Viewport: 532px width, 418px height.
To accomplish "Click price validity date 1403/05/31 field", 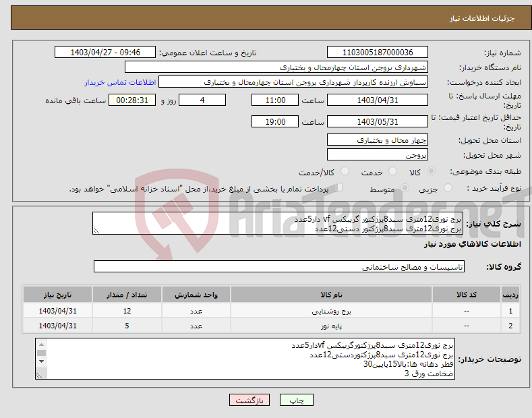I will pos(378,121).
